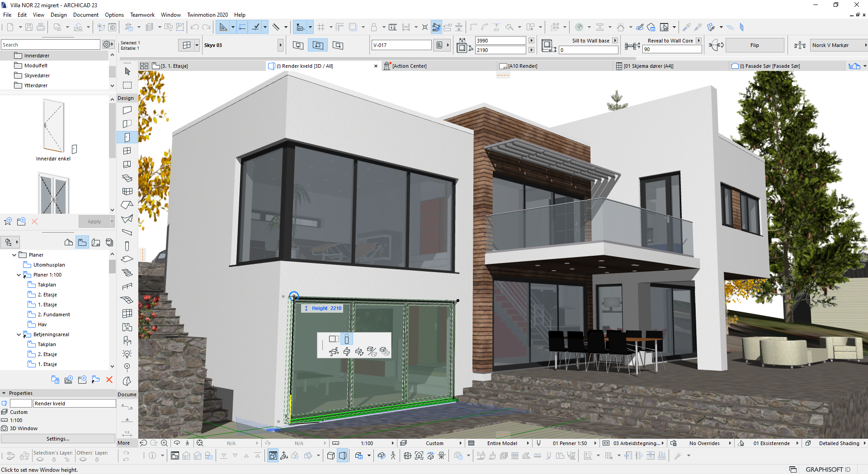Open the Teamwork menu
868x474 pixels.
point(142,15)
